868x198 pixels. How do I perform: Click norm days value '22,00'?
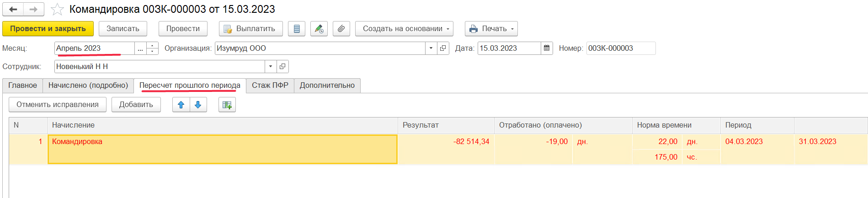click(668, 142)
